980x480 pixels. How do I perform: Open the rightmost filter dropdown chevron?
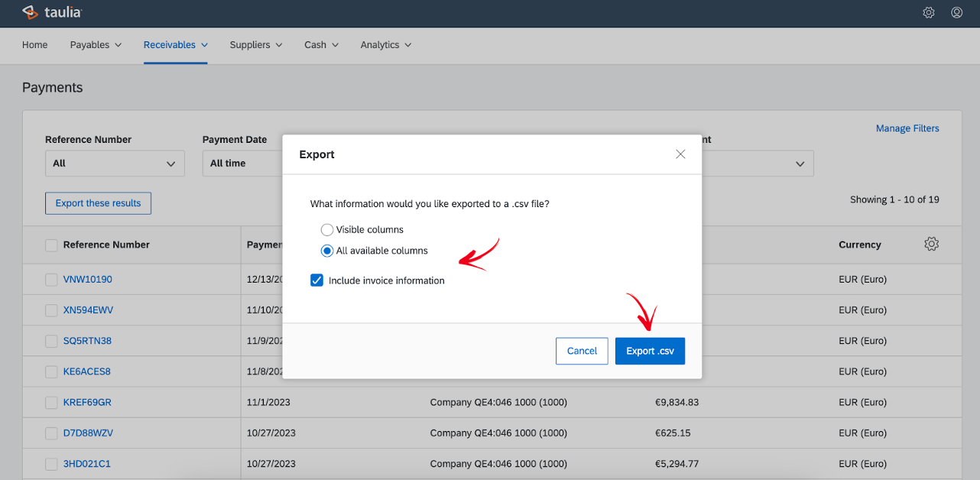click(800, 164)
